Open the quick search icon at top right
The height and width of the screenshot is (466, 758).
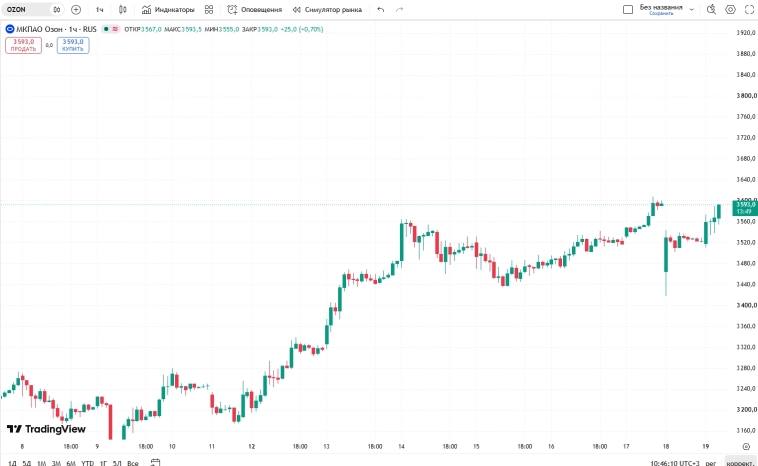[711, 10]
